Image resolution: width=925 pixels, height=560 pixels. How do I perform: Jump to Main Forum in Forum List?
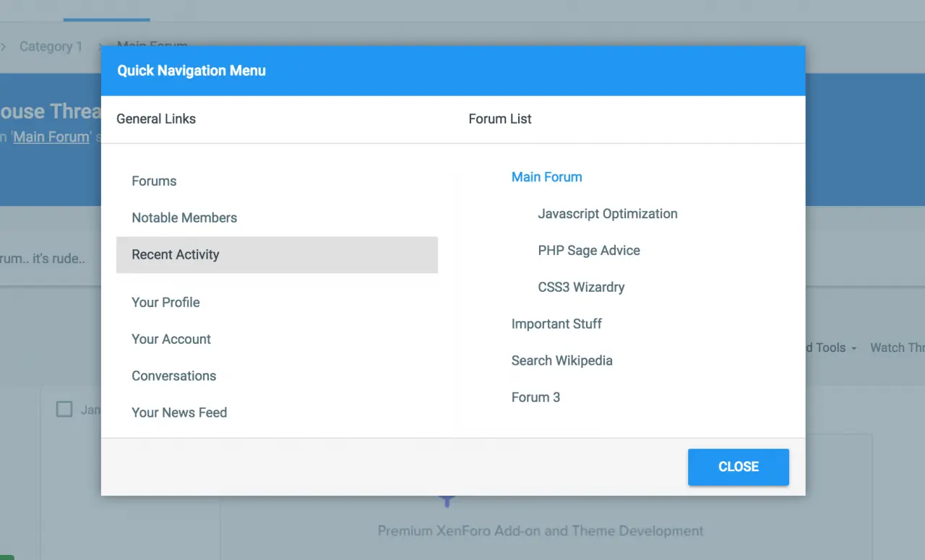[546, 177]
